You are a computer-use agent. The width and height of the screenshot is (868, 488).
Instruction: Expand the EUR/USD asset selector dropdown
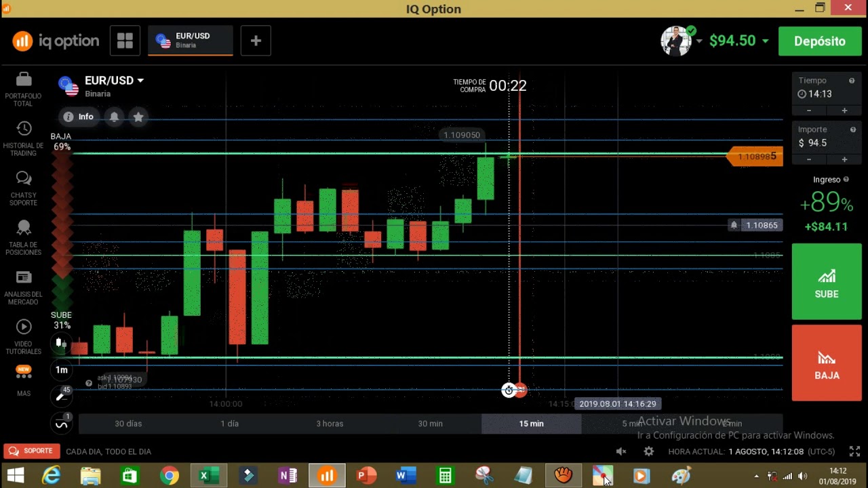[140, 80]
